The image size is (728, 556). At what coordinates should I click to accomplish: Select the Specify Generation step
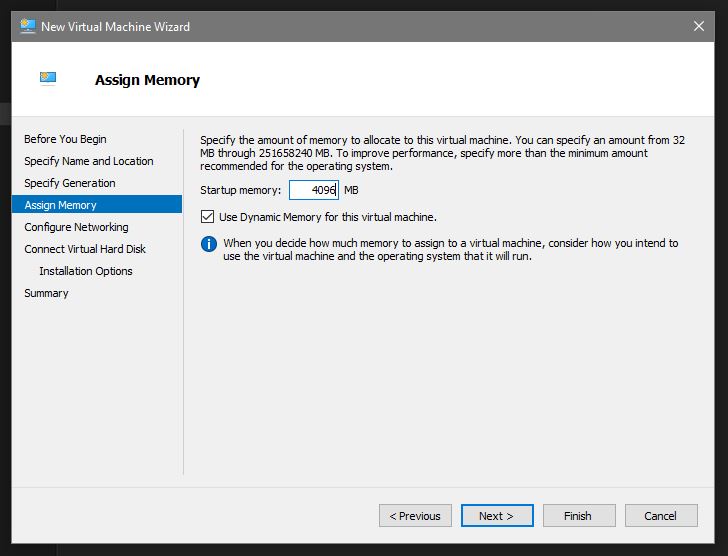coord(70,183)
